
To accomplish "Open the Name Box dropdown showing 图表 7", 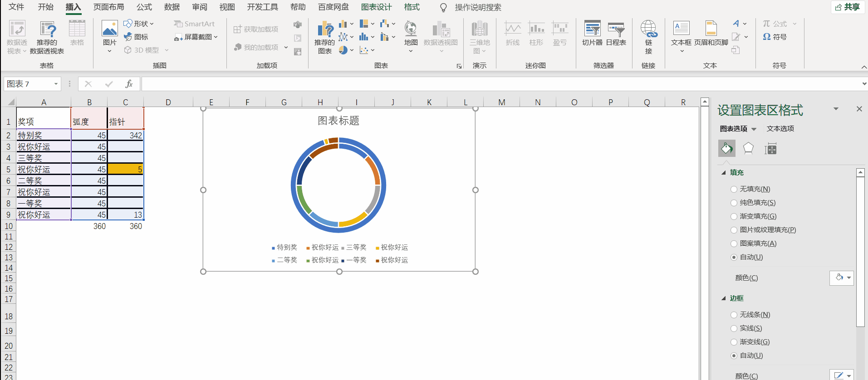I will tap(56, 84).
